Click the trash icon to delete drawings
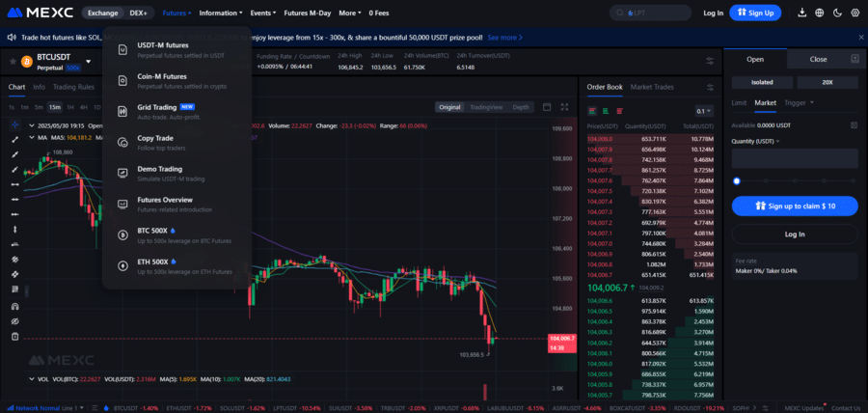This screenshot has height=413, width=868. coord(14,336)
